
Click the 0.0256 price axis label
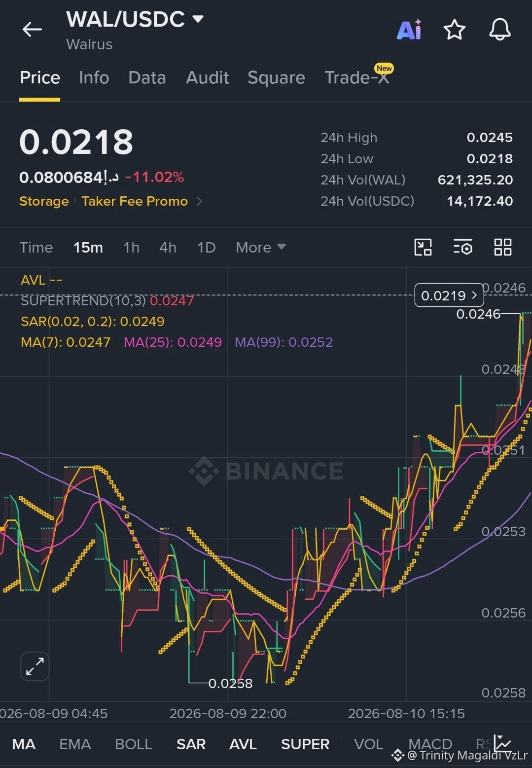point(503,613)
